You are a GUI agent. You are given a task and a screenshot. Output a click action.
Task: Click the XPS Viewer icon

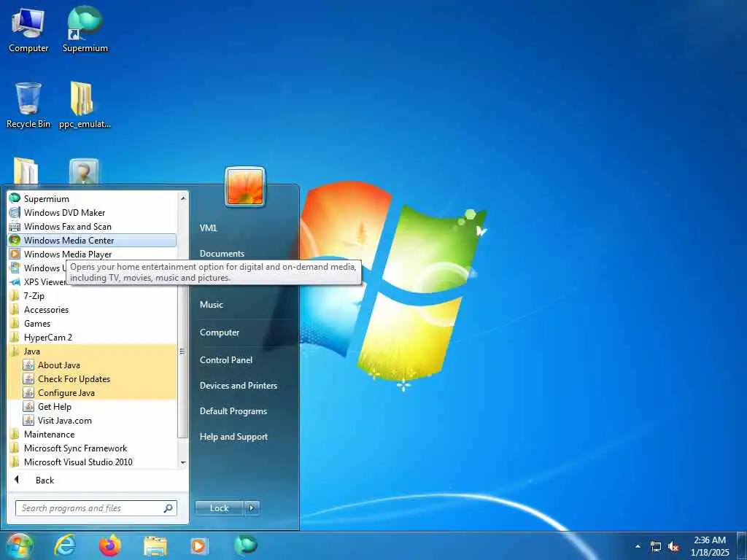coord(15,282)
